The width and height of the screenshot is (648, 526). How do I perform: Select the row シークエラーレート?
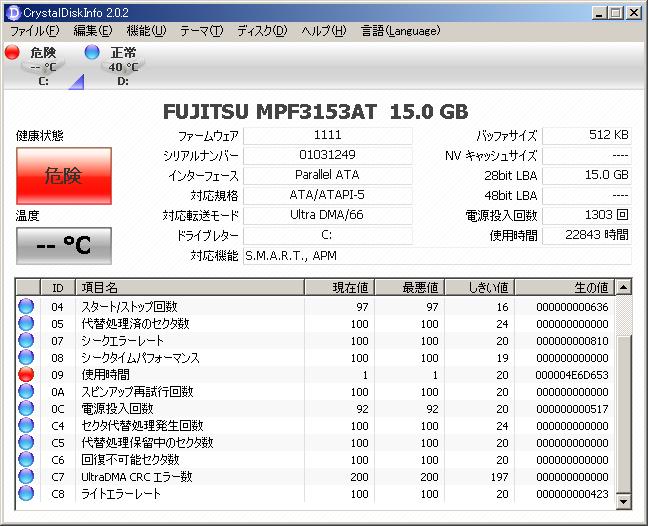(x=315, y=340)
